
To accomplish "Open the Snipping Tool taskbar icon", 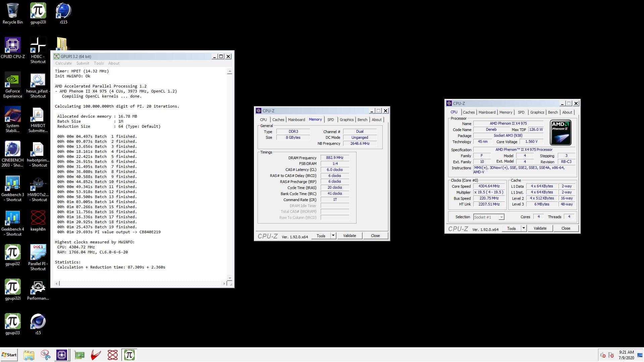I will coord(45,355).
